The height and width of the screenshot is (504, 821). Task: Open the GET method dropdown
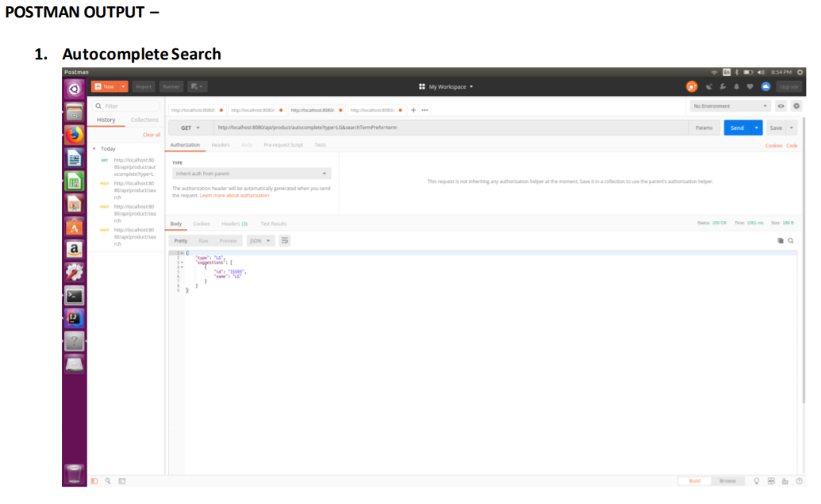pos(190,128)
